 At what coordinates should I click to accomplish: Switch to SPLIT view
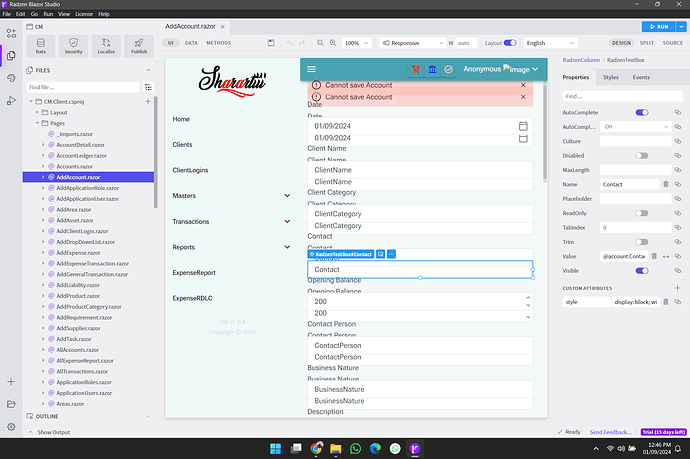pos(646,43)
